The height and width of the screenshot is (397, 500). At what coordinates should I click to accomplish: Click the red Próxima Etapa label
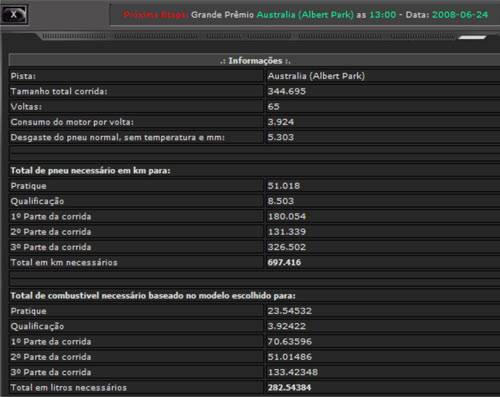156,15
